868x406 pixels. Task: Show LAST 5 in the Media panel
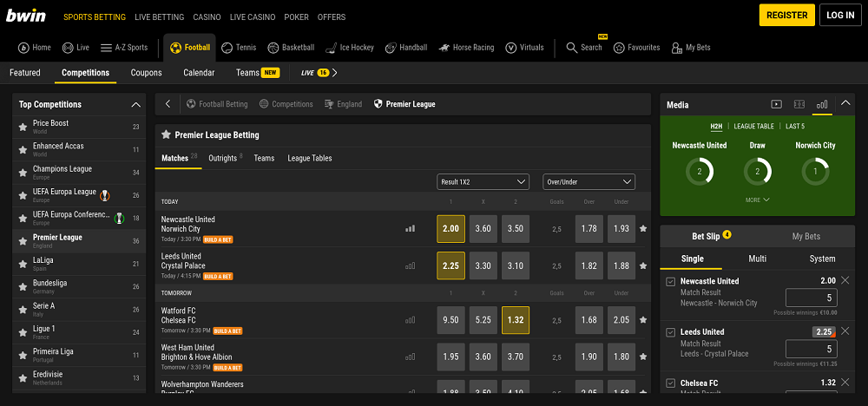point(795,126)
